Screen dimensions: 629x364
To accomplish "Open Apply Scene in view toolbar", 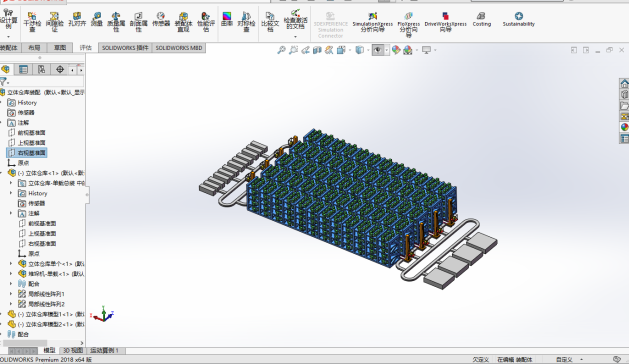I will (408, 50).
